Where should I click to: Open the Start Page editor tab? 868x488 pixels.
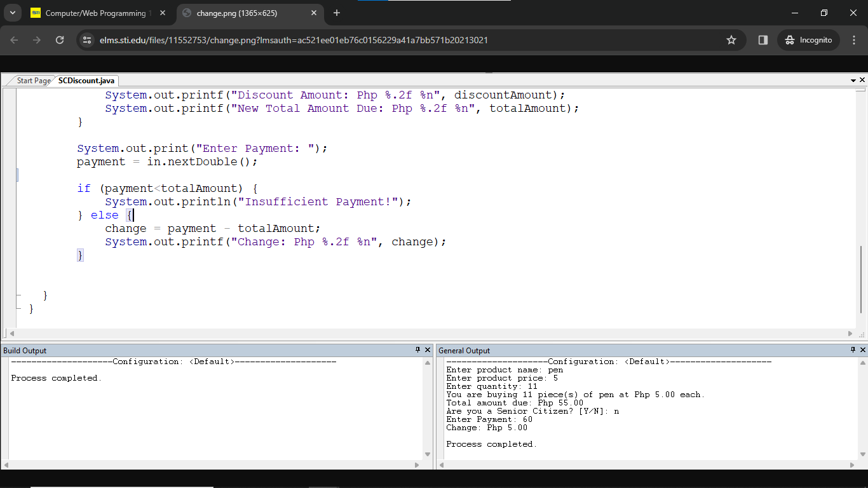33,81
